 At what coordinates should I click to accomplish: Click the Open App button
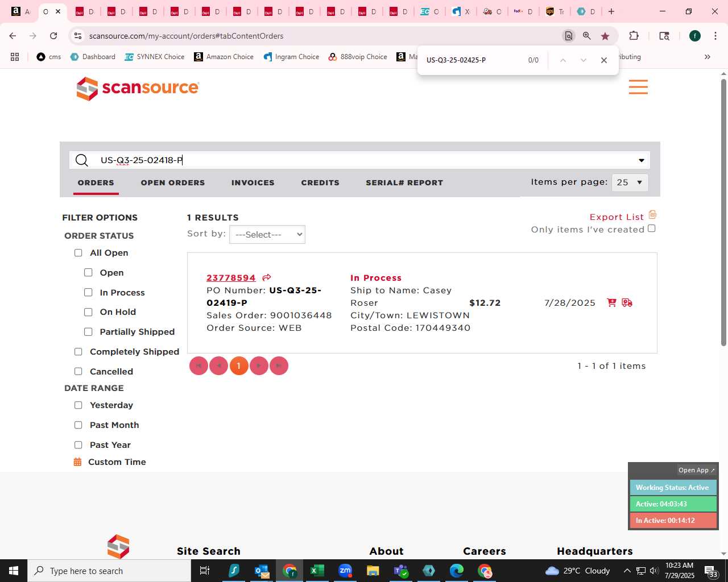pos(696,470)
